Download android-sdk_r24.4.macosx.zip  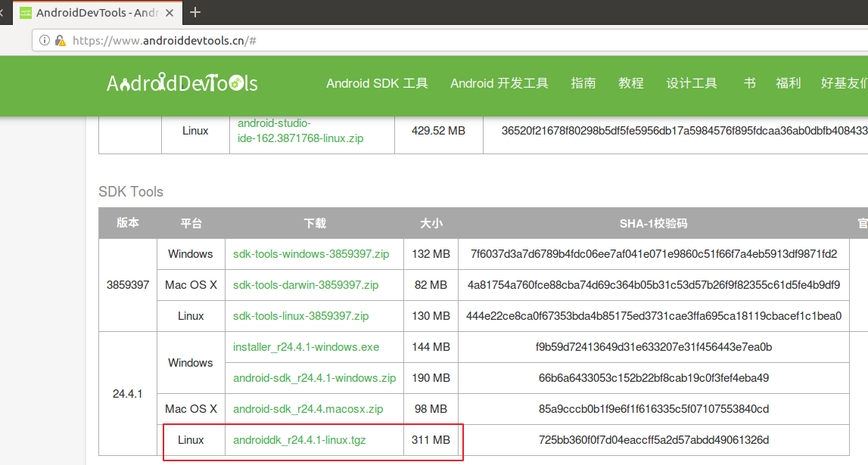[x=308, y=408]
